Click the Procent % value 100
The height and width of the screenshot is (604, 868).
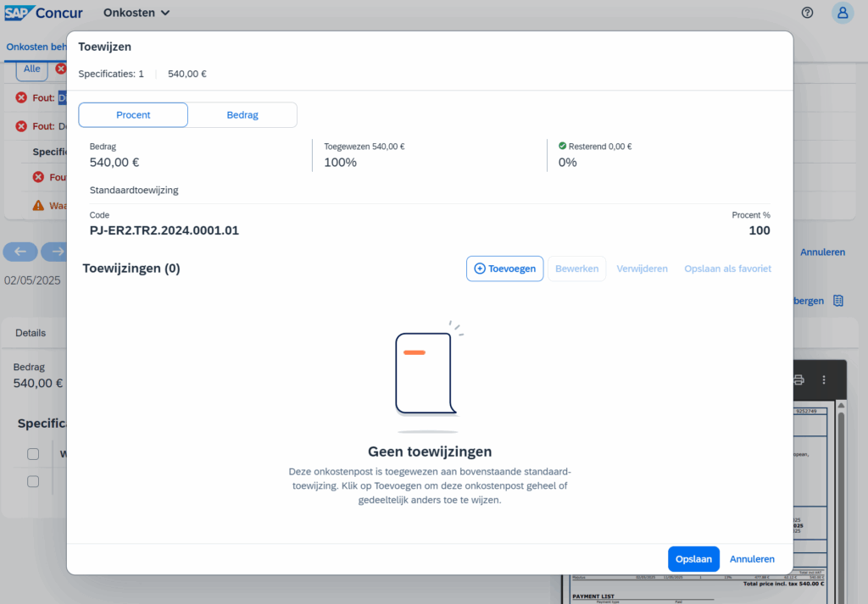[759, 230]
